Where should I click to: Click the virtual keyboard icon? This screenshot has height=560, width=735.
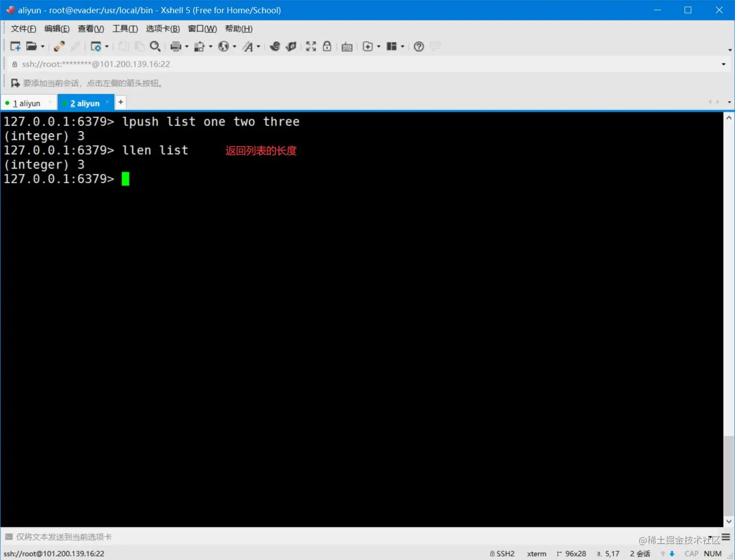[x=347, y=47]
